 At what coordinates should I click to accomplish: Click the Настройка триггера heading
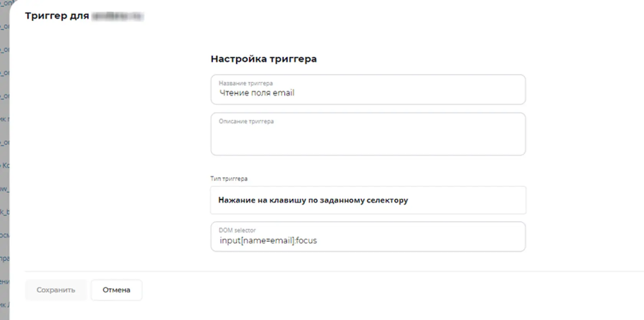[x=264, y=59]
